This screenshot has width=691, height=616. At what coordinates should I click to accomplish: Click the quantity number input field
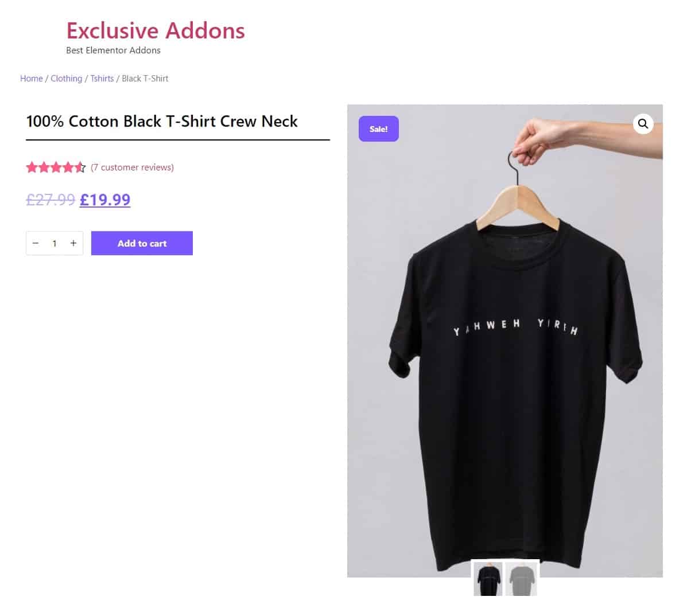tap(55, 243)
